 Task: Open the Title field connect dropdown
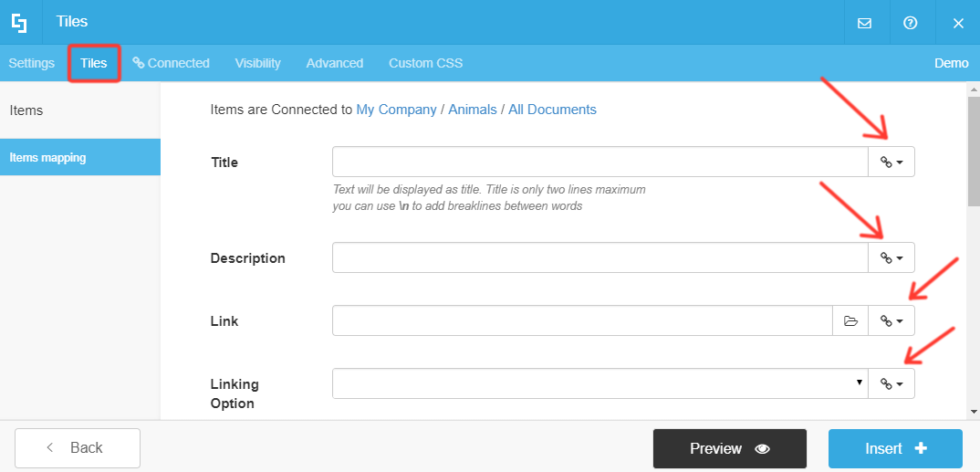(x=891, y=162)
